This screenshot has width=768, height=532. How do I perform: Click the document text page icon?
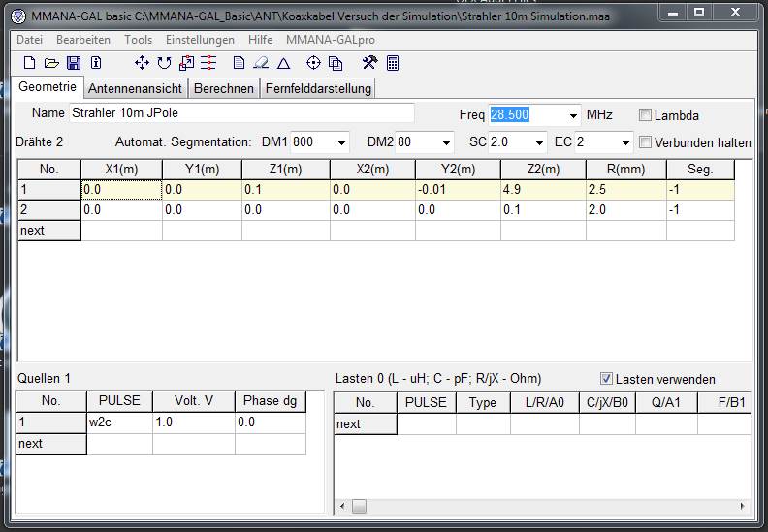click(239, 63)
